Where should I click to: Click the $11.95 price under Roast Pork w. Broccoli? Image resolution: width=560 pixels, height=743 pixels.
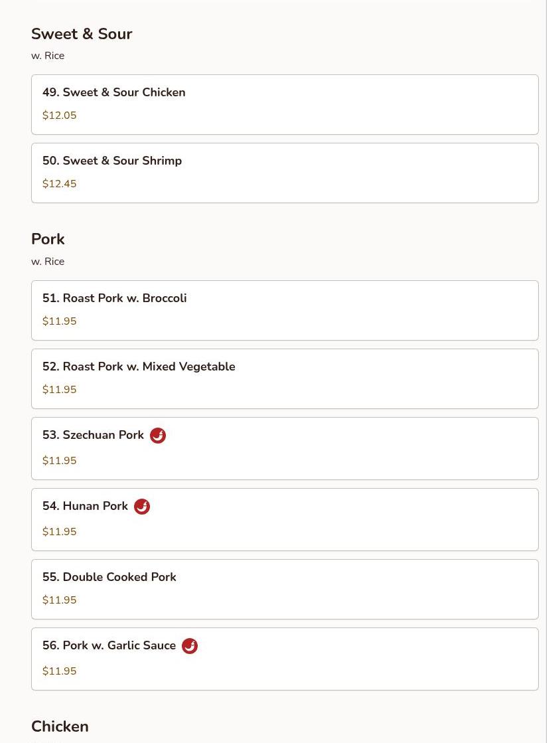tap(59, 321)
